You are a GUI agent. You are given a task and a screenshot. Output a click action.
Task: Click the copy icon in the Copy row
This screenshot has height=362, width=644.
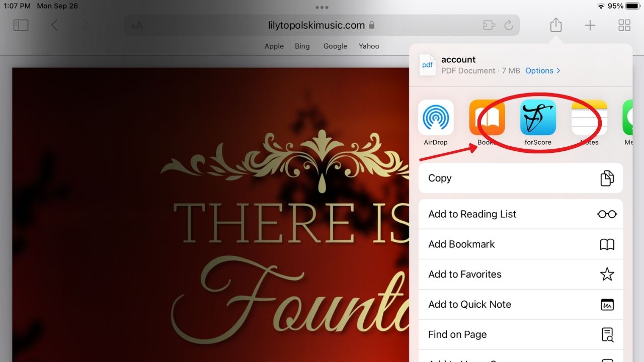coord(607,178)
